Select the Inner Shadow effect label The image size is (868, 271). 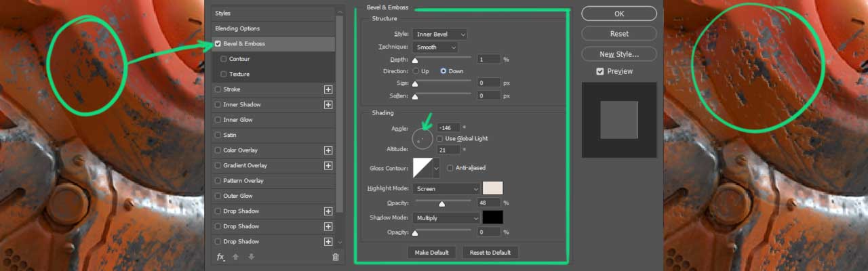pyautogui.click(x=242, y=104)
